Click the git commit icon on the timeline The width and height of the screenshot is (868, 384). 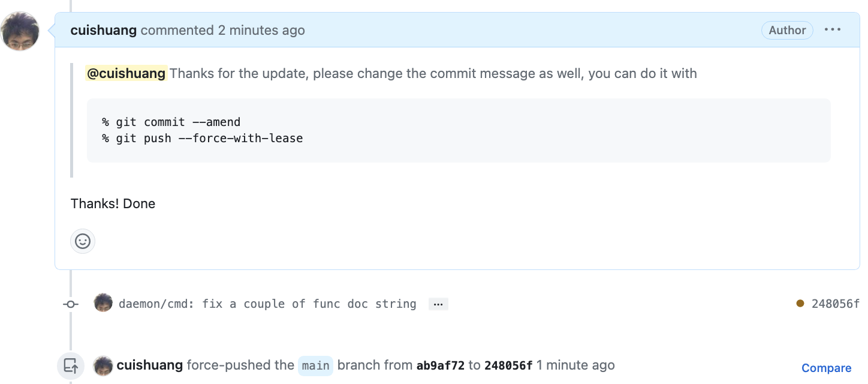[x=71, y=304]
